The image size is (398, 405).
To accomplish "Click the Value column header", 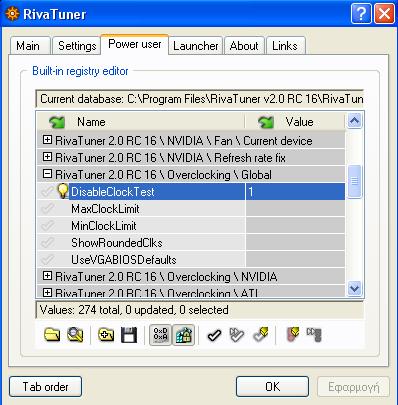I will coord(295,122).
